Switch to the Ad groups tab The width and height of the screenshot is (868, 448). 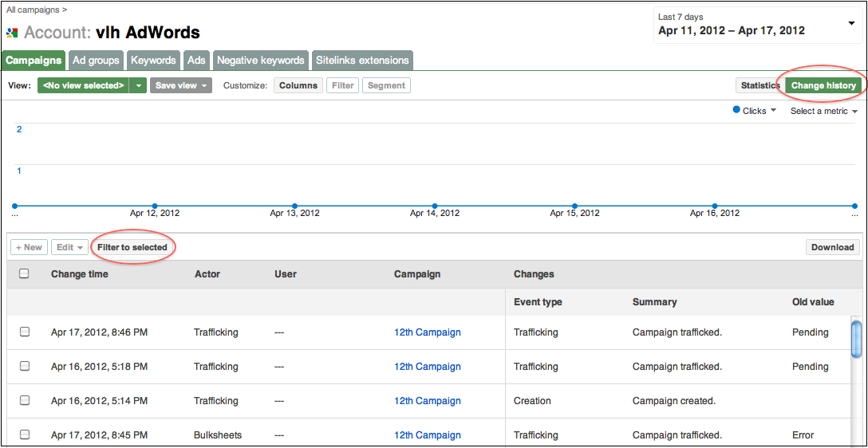click(x=97, y=61)
